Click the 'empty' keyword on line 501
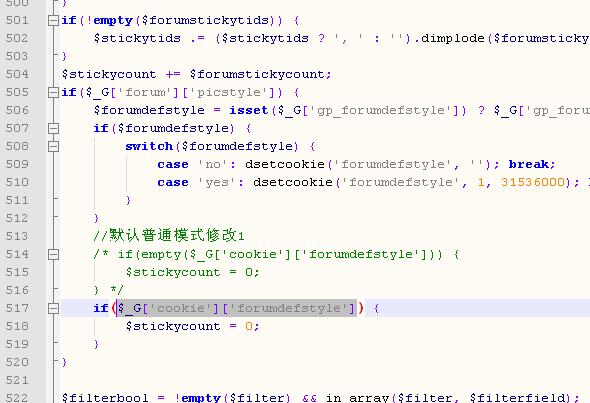 [x=113, y=21]
